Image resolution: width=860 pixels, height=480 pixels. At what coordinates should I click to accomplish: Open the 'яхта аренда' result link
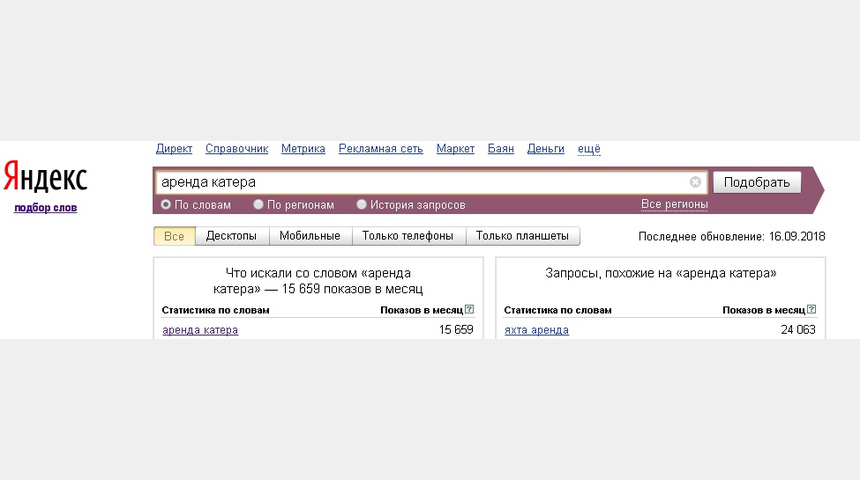point(536,330)
